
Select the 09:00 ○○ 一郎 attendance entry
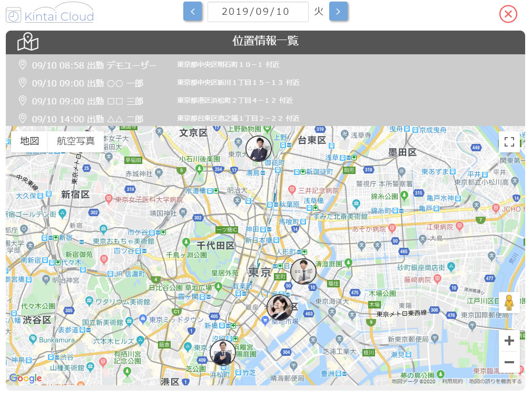tap(87, 83)
